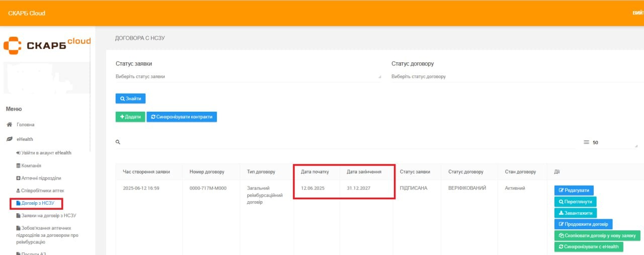Image resolution: width=644 pixels, height=255 pixels.
Task: Select Договір з НСЗУ in sidebar
Action: point(38,203)
